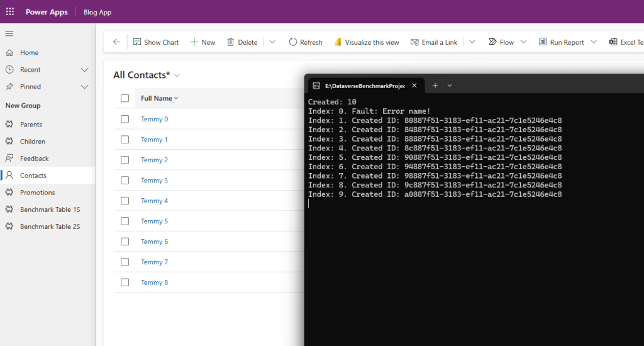Click the Contacts person icon in sidebar
644x346 pixels.
pos(9,176)
